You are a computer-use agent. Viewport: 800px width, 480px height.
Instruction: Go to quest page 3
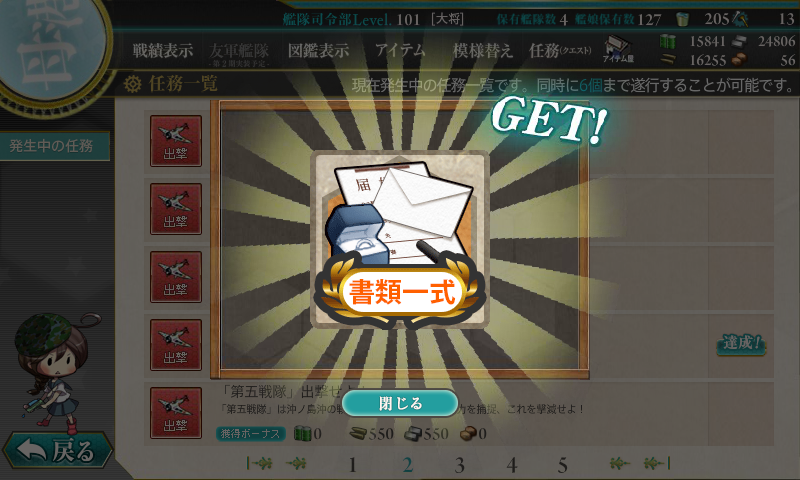pos(459,465)
